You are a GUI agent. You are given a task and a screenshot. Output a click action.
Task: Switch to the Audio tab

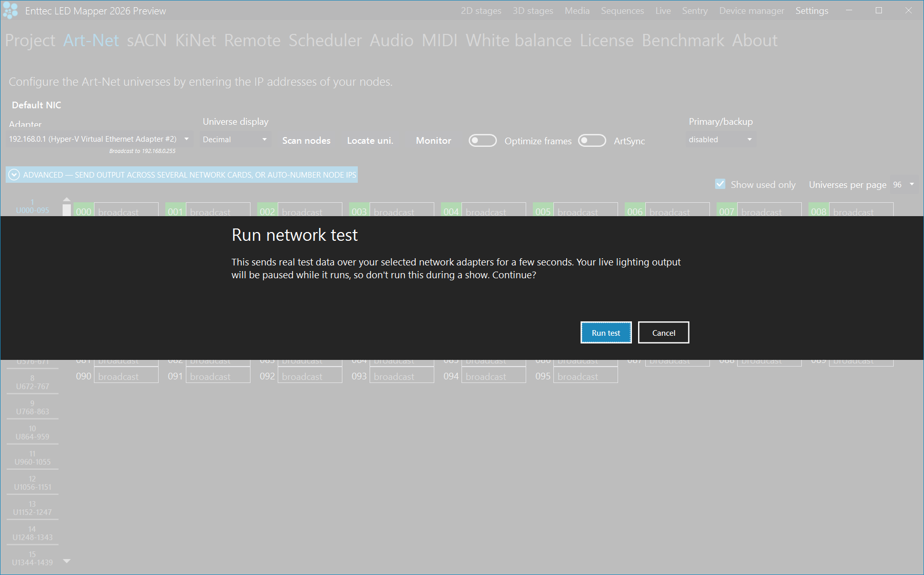392,41
